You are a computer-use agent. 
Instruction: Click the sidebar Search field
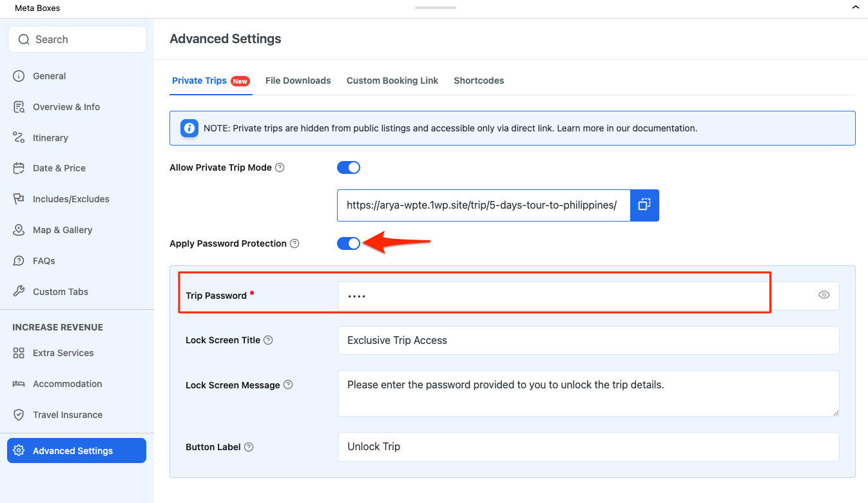pos(77,39)
